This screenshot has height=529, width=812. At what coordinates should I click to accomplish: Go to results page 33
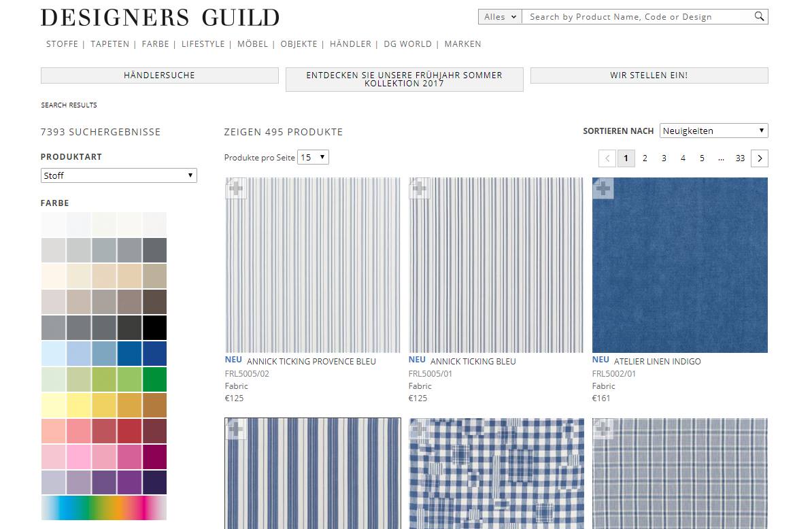[x=740, y=158]
